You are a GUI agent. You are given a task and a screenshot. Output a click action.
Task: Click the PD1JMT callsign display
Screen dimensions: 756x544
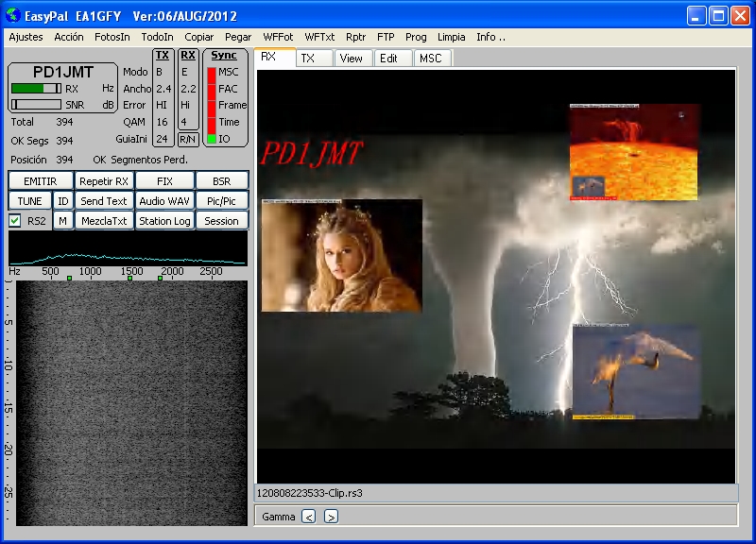(x=63, y=73)
